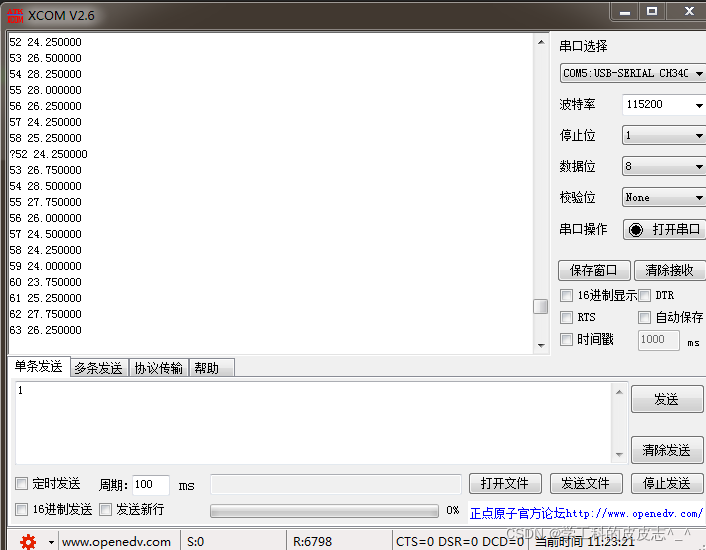Click the CTS=0 DSR=0 DCD=0 status text
Screen dimensions: 706x550
[x=460, y=541]
